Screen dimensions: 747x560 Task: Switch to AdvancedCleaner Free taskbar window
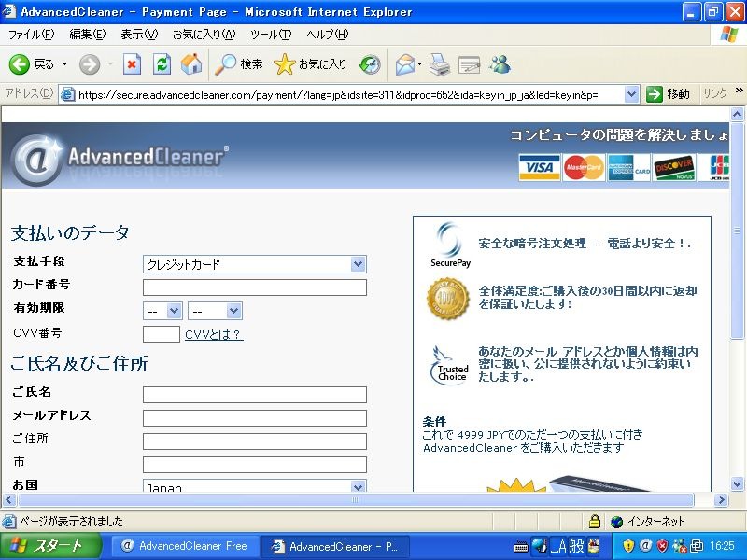(x=186, y=546)
